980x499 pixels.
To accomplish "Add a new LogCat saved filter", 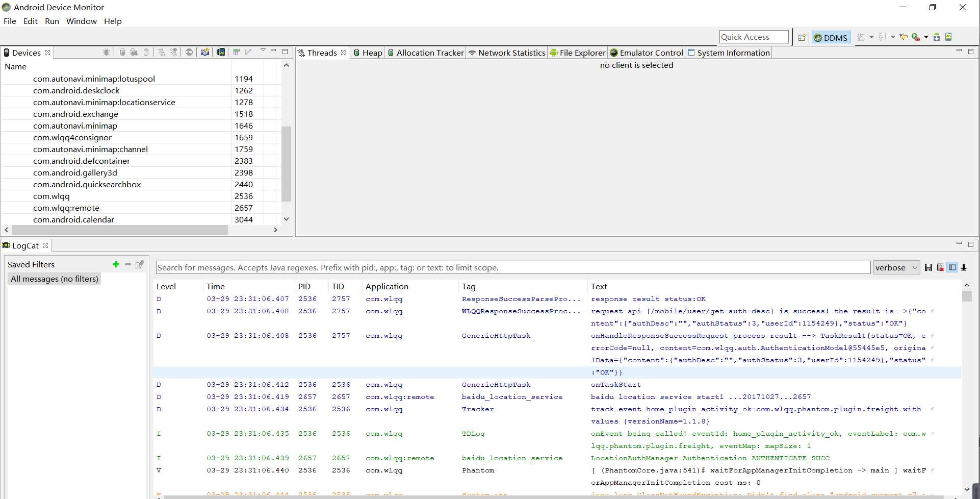I will tap(116, 264).
